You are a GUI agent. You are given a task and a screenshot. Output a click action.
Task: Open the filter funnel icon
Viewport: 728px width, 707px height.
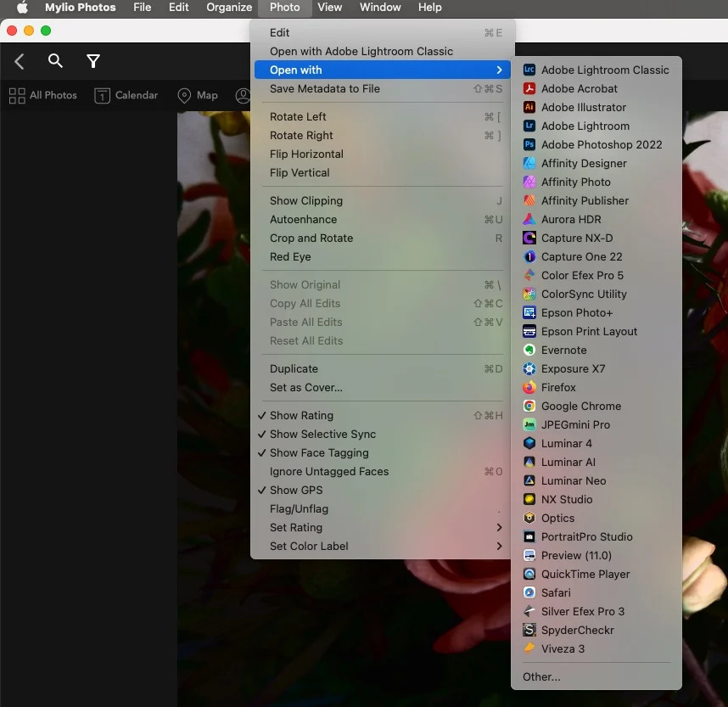pos(93,61)
